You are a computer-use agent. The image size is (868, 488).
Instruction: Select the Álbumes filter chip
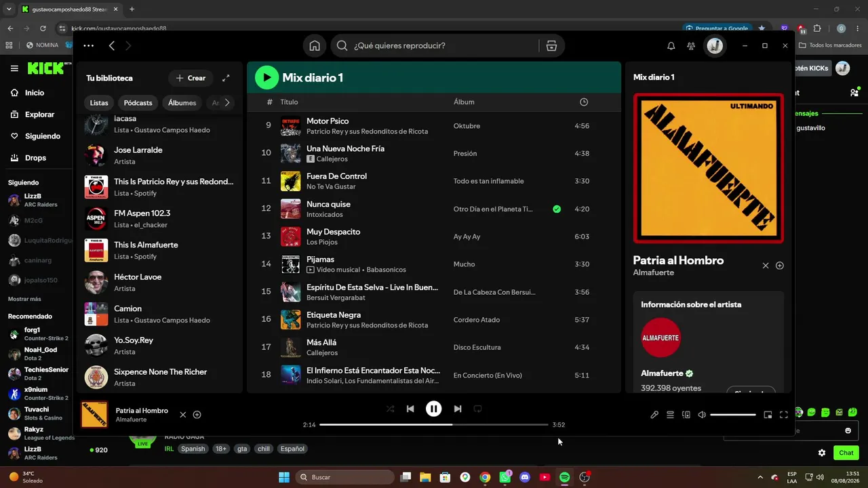pyautogui.click(x=182, y=103)
